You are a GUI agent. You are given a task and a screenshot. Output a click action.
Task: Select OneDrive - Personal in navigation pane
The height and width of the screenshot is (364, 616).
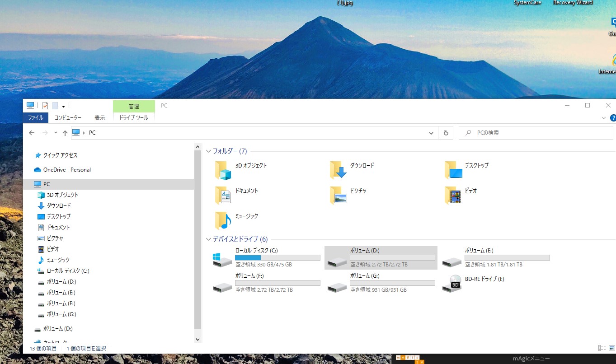(67, 170)
